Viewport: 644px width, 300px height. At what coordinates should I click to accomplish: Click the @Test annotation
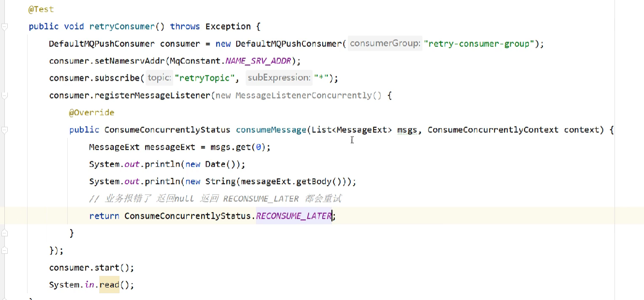[41, 9]
